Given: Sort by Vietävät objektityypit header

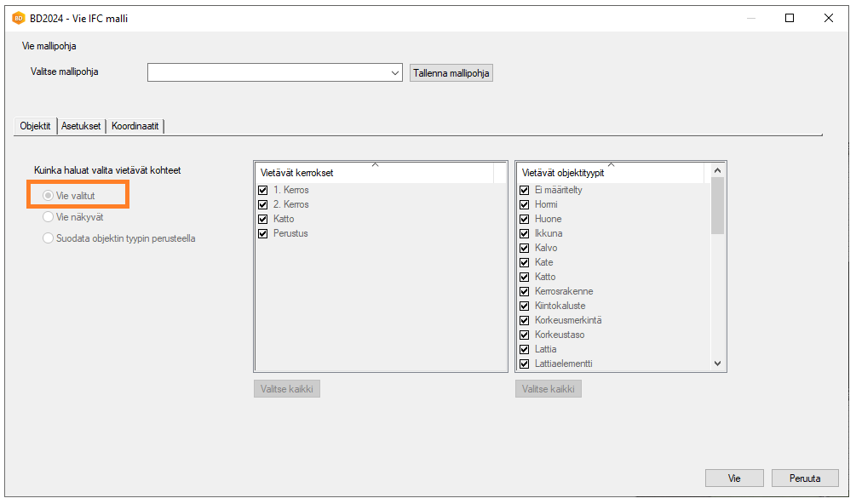Looking at the screenshot, I should [x=610, y=173].
